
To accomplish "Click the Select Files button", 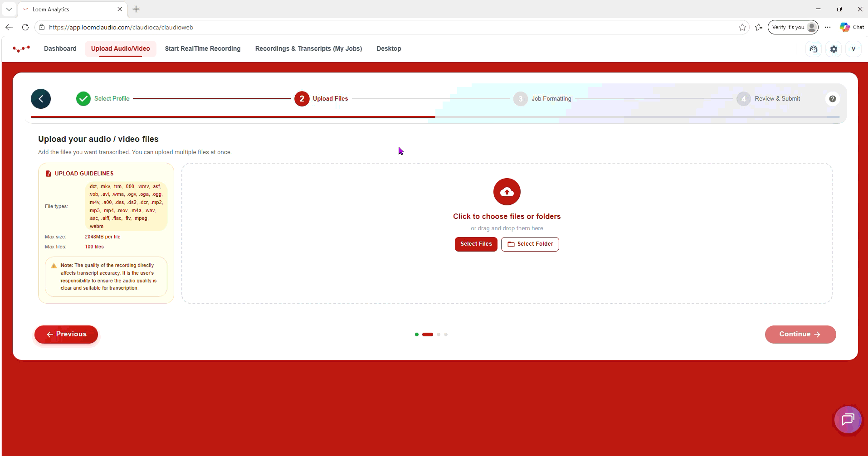I will [476, 244].
